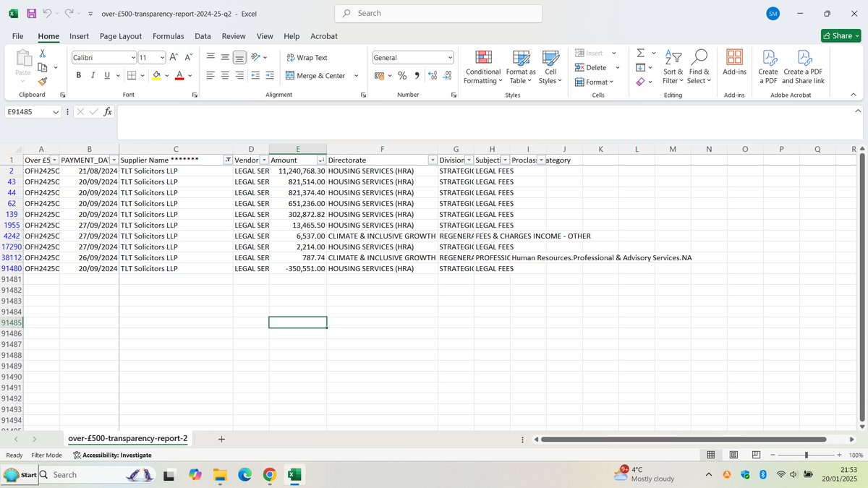Screen dimensions: 868x488
Task: Open Add-ins button
Action: (734, 64)
